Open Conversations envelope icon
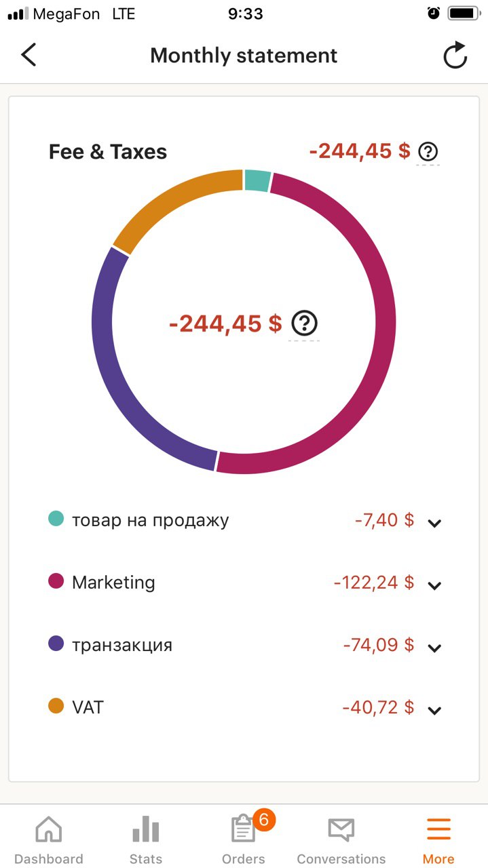 341,829
